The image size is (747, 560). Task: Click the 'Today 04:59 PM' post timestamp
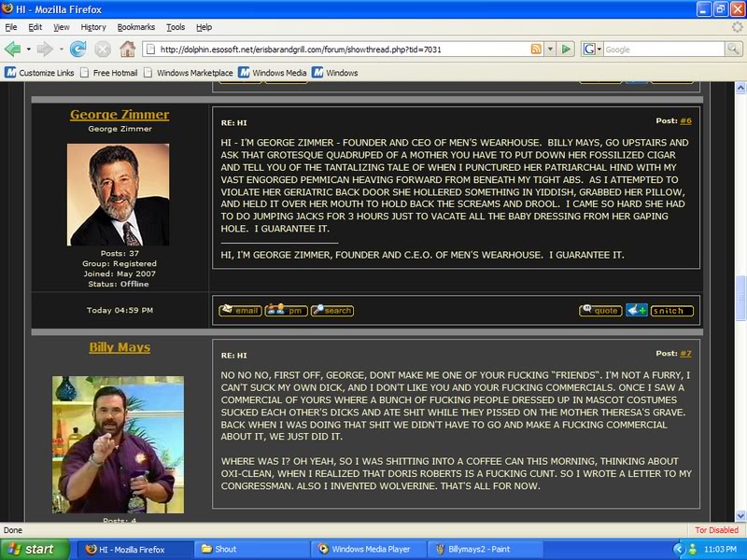[120, 310]
